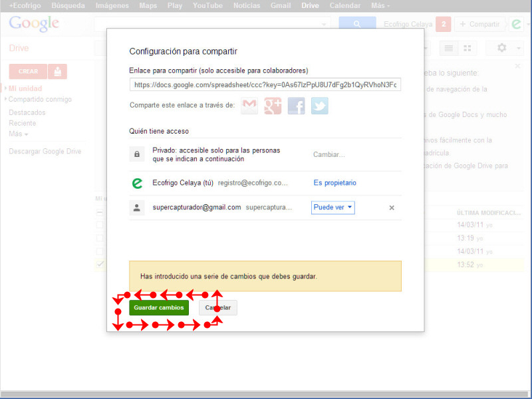Open Búsqueda in the top bar

tap(68, 6)
